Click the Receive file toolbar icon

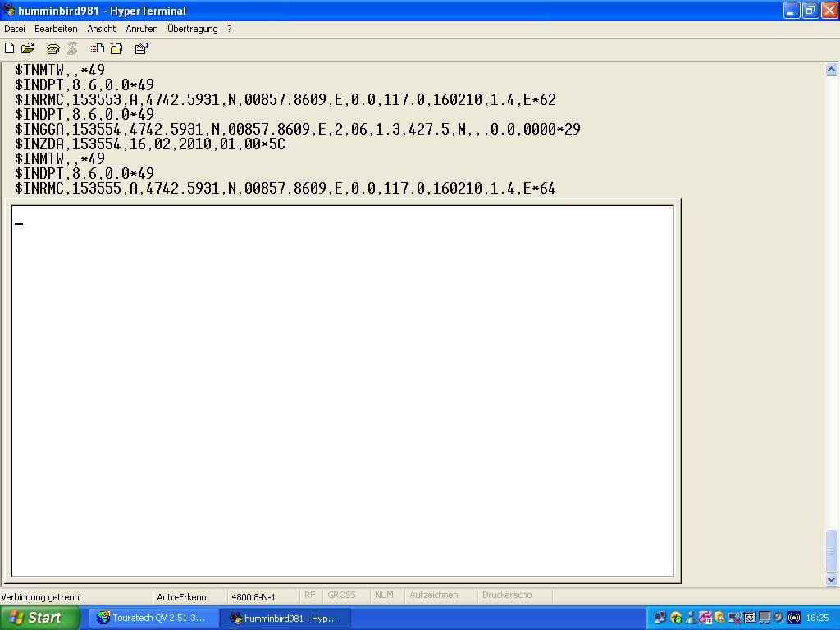point(116,48)
